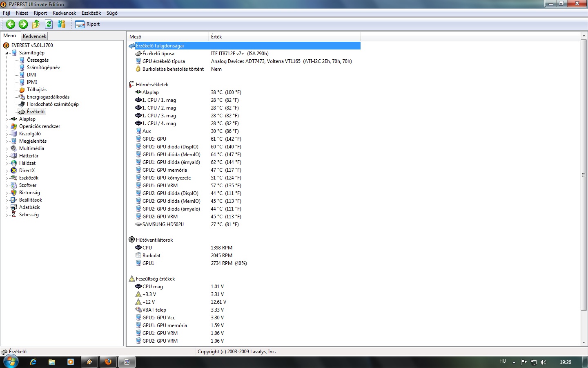Image resolution: width=588 pixels, height=368 pixels.
Task: Select Hordozható számítógép in the tree
Action: 53,104
